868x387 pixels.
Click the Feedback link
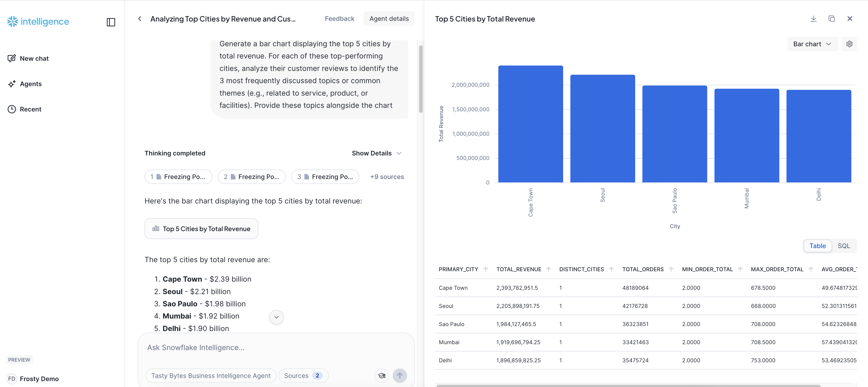[x=339, y=19]
